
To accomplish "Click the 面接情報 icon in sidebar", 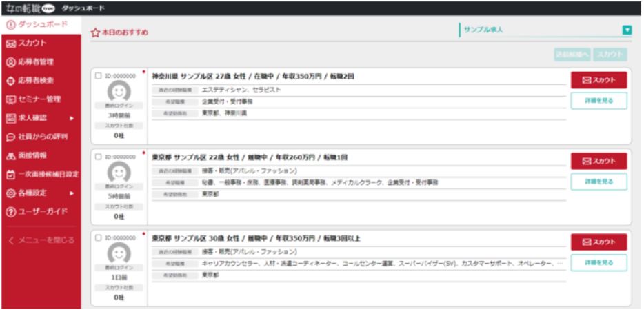I will point(11,156).
